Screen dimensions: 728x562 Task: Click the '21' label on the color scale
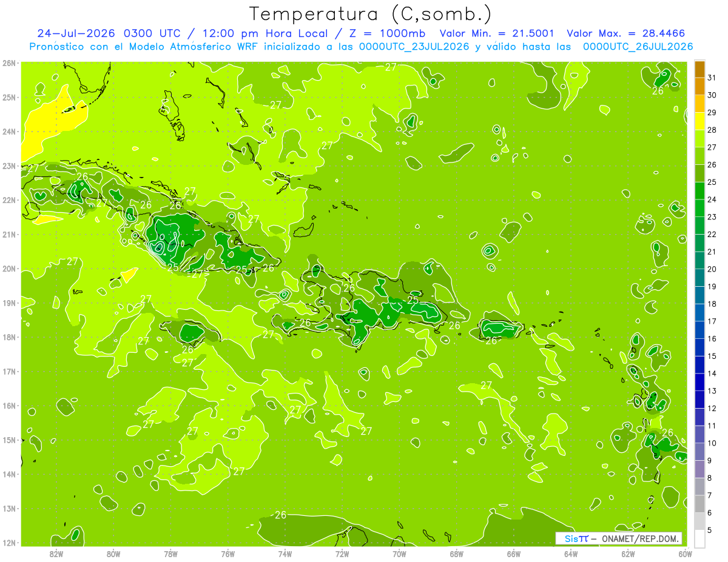pyautogui.click(x=712, y=252)
